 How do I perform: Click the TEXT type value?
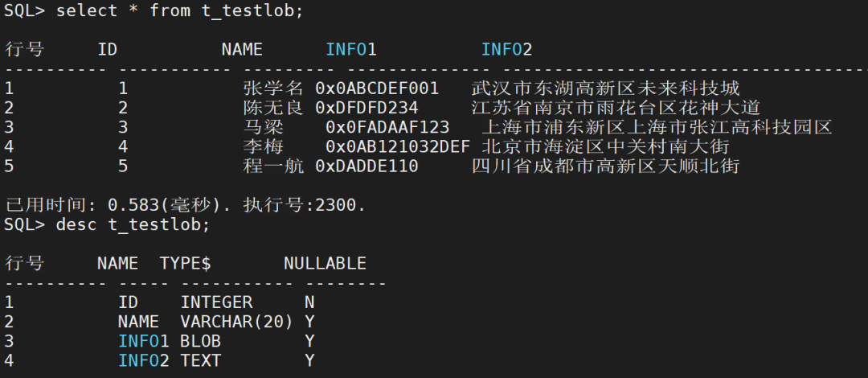tap(200, 361)
